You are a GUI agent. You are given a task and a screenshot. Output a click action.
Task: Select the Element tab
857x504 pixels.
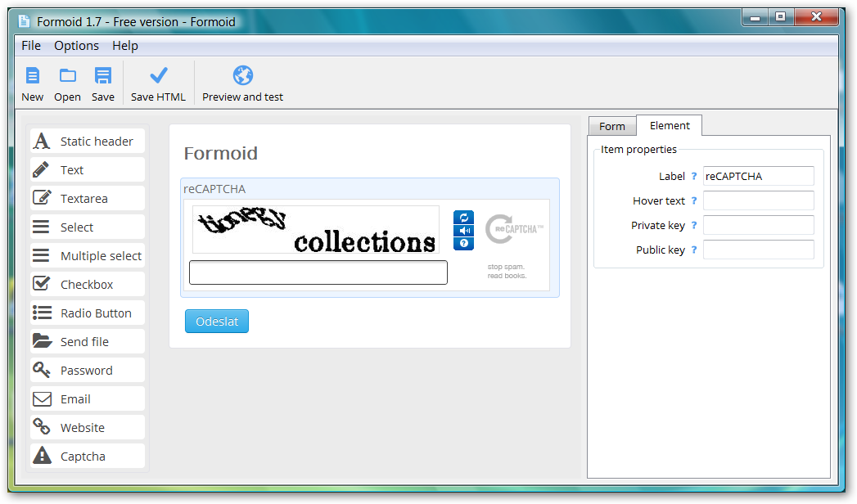point(670,125)
